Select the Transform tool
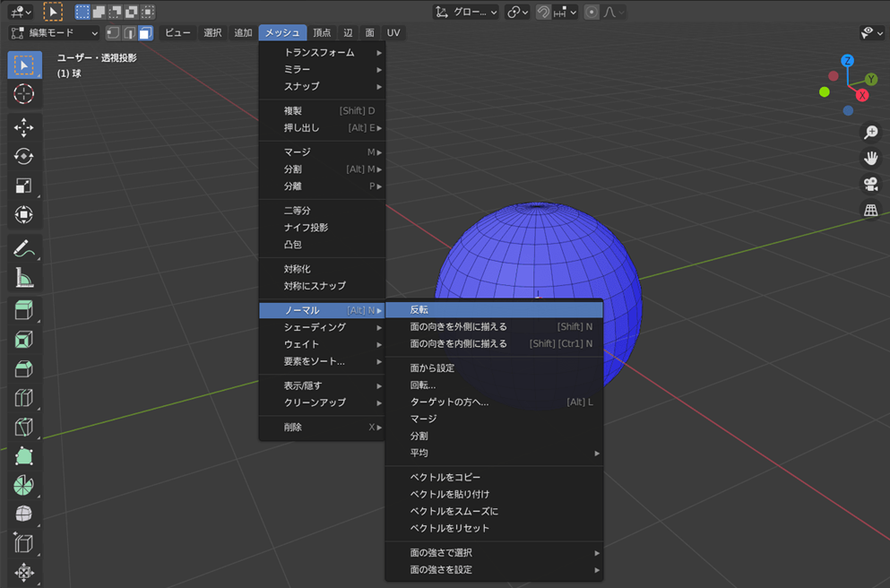The width and height of the screenshot is (890, 588). point(24,214)
